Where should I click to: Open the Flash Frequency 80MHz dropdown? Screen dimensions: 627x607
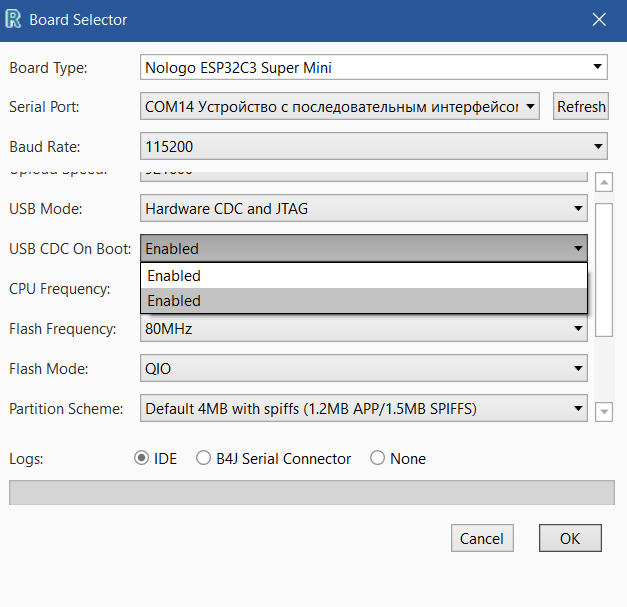tap(363, 328)
